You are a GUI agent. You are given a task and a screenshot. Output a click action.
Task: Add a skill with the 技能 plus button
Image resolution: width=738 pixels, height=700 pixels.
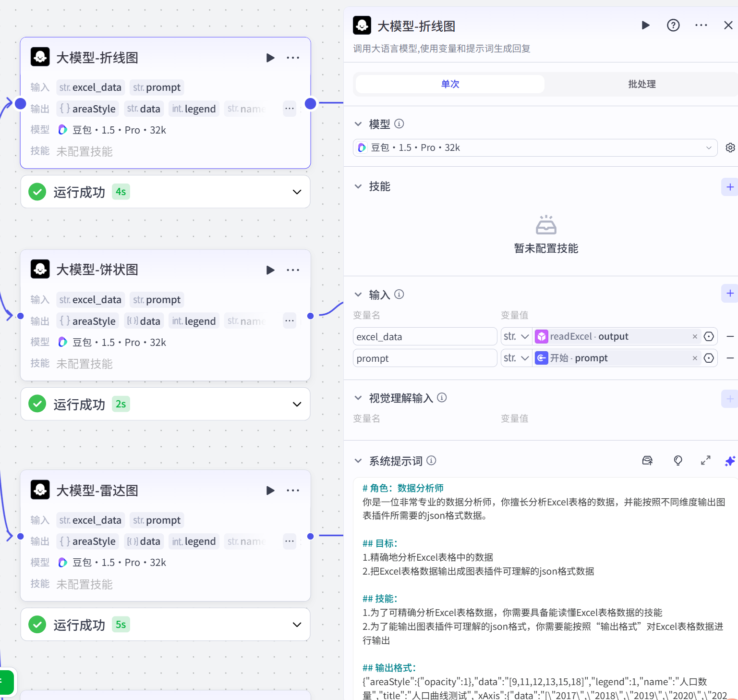click(x=730, y=187)
